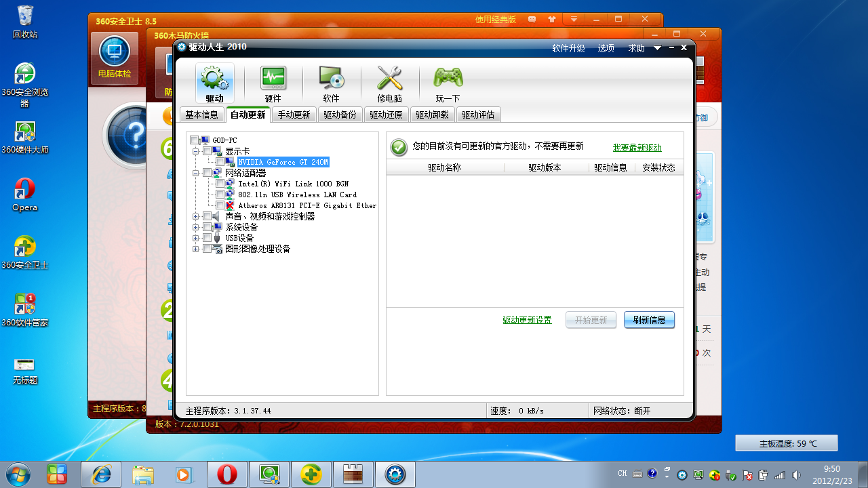The width and height of the screenshot is (868, 488).
Task: Check the USB设备 checkbox
Action: pos(208,238)
